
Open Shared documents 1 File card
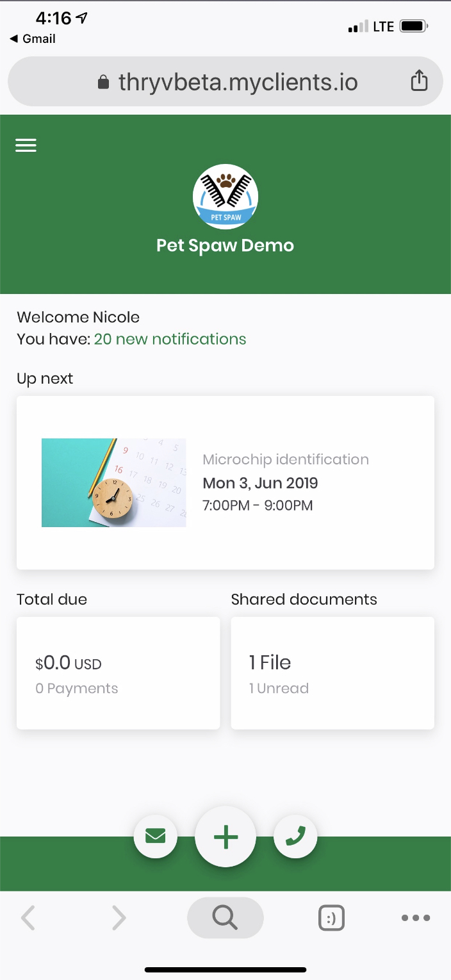pos(332,673)
